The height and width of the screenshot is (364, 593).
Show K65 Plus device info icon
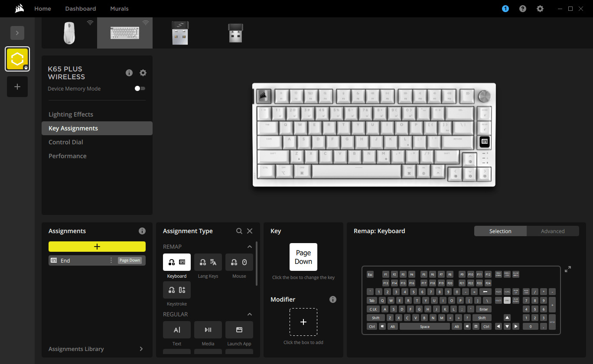pos(129,73)
